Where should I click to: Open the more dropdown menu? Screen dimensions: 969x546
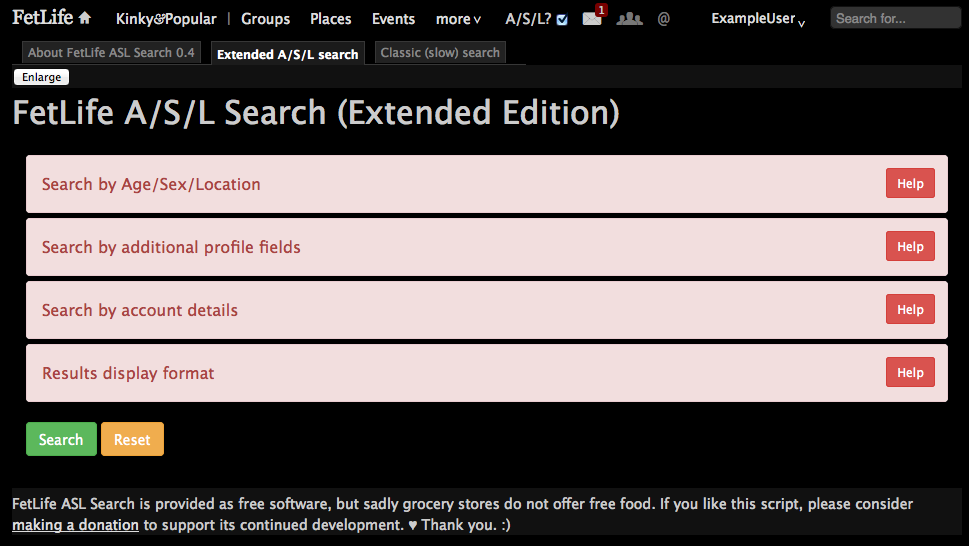tap(458, 19)
